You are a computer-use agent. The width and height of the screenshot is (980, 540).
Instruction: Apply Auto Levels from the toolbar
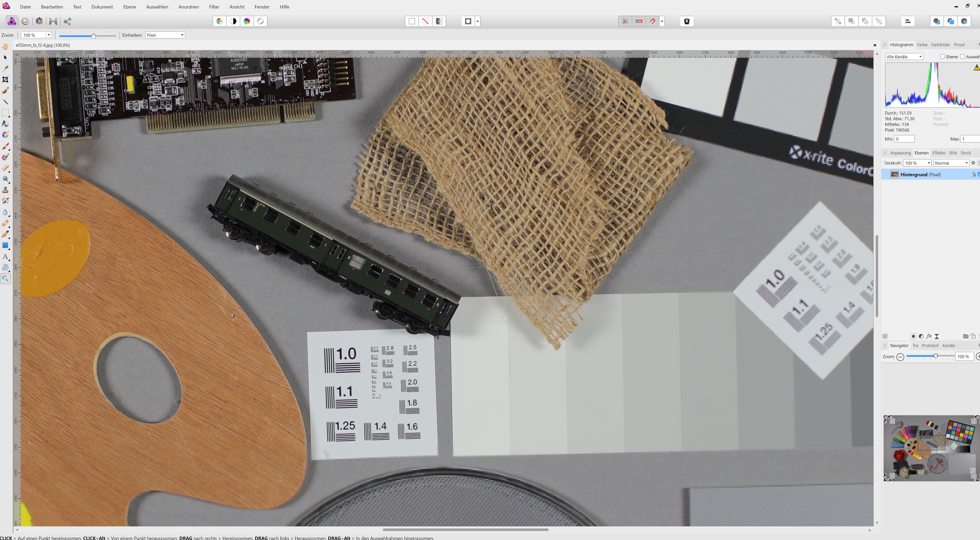click(x=219, y=21)
